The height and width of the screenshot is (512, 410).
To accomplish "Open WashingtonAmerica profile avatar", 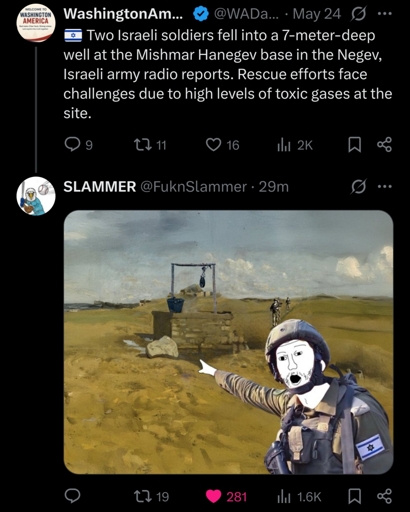I will coord(36,23).
